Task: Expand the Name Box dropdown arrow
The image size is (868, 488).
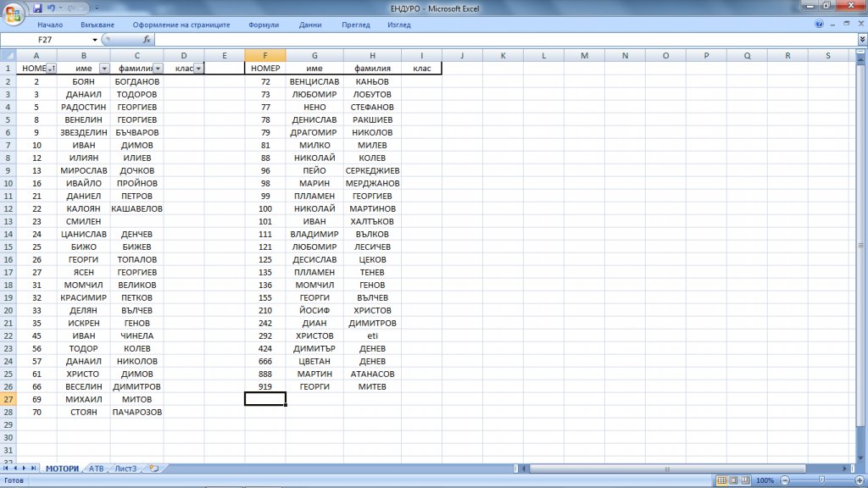Action: tap(95, 40)
